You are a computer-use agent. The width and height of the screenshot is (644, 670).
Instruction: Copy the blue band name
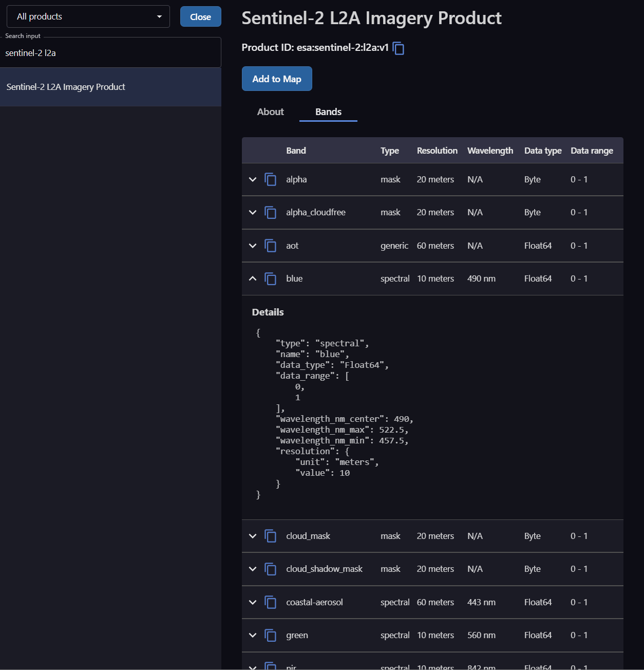(x=270, y=278)
